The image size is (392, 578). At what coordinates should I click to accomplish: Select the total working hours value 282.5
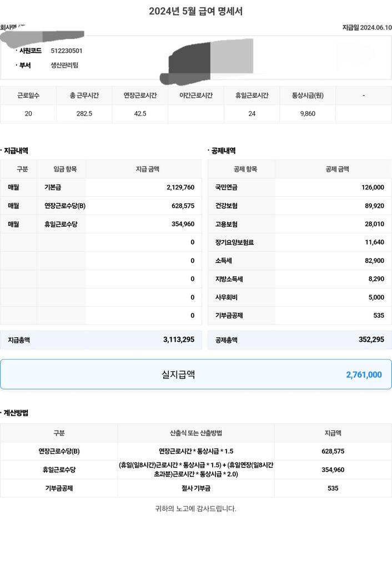[84, 113]
